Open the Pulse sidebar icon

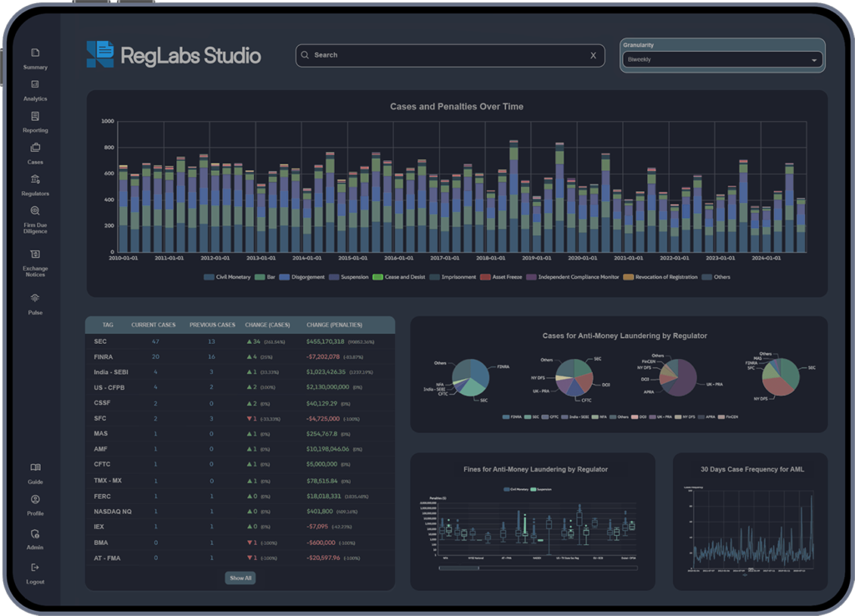point(35,298)
